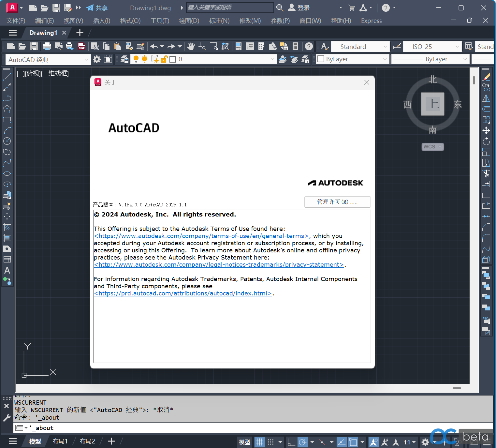The height and width of the screenshot is (448, 496).
Task: Click the Help question mark toolbar icon
Action: coord(309,46)
